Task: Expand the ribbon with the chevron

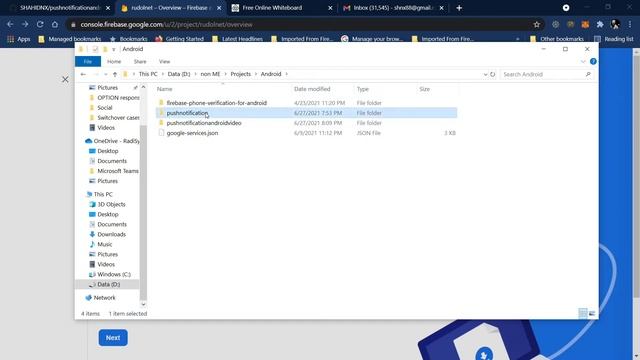Action: [x=583, y=62]
